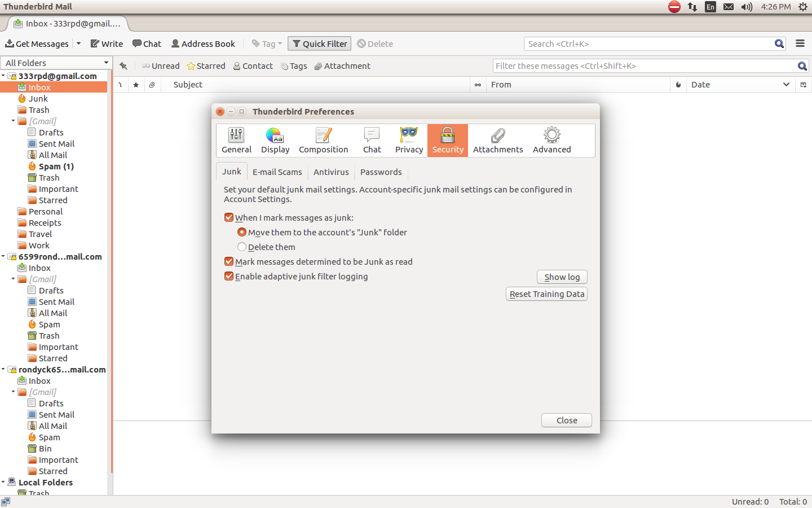Screen dimensions: 812x508
Task: Click the From column header
Action: pyautogui.click(x=578, y=85)
